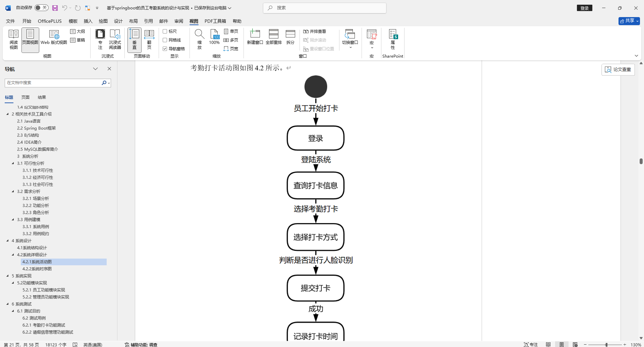Enable 网格线 gridlines
The image size is (644, 347).
coord(165,40)
